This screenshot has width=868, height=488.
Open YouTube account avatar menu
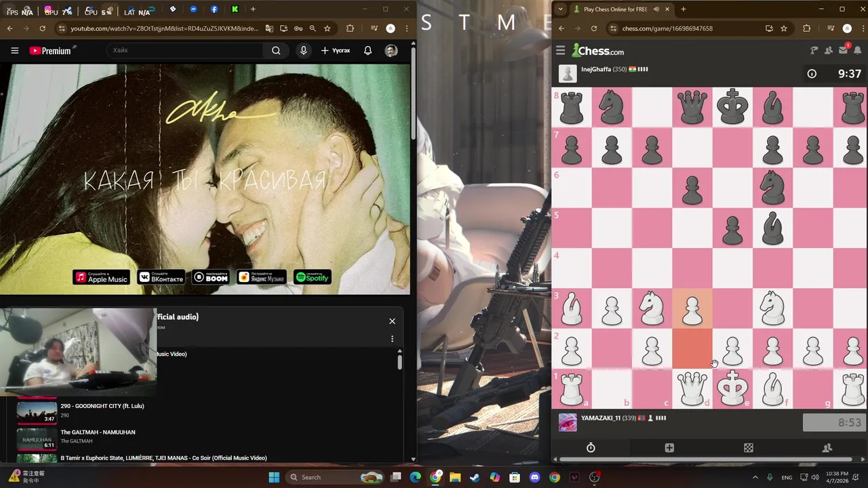[x=391, y=50]
